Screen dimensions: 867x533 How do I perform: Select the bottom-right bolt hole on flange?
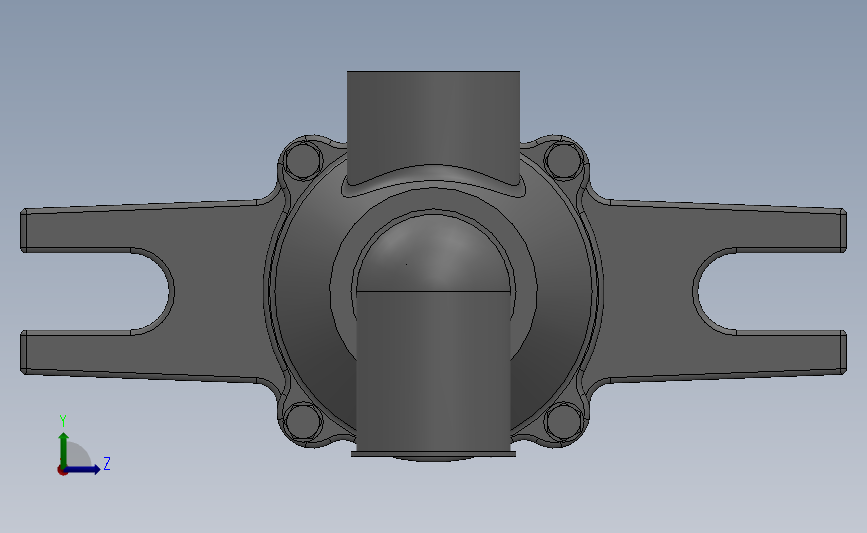563,421
